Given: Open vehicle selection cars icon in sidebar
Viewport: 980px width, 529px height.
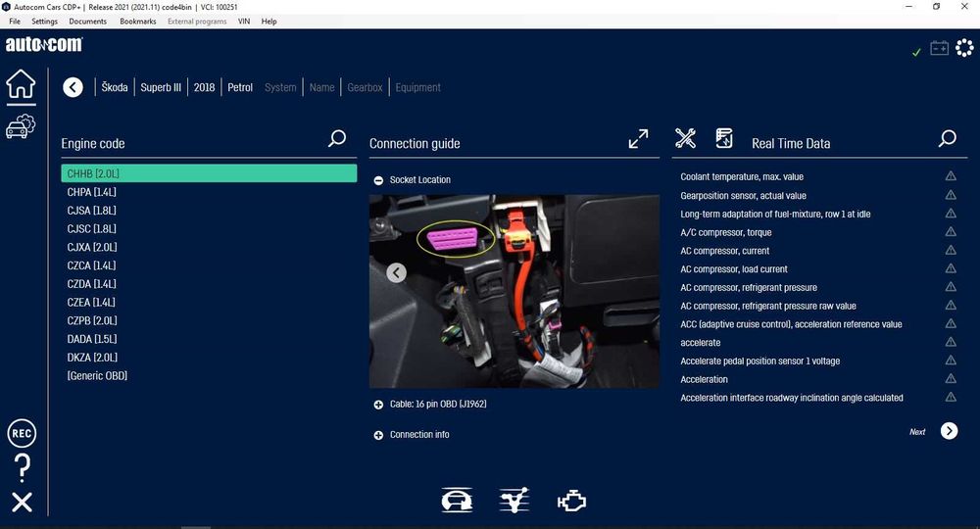Looking at the screenshot, I should [x=21, y=126].
